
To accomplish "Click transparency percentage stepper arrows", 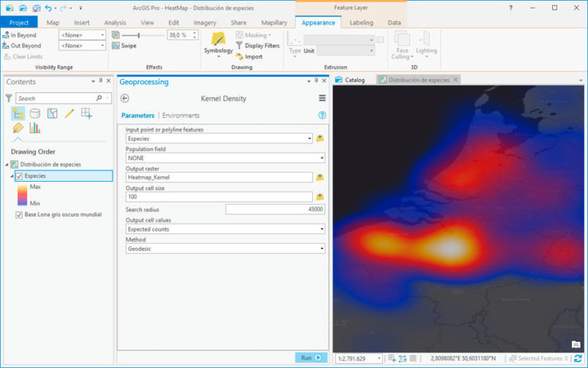I will tap(194, 35).
